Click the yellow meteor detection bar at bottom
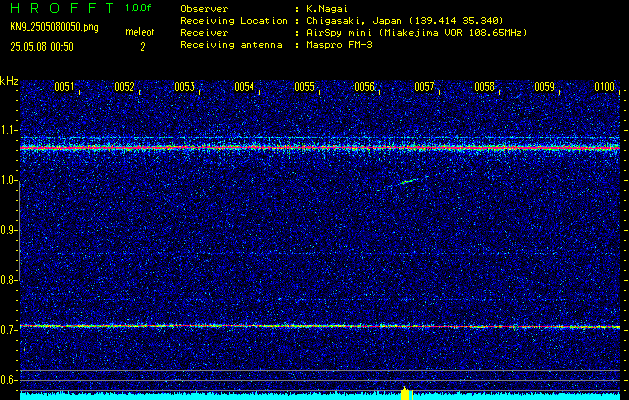629x400 pixels. pyautogui.click(x=406, y=394)
